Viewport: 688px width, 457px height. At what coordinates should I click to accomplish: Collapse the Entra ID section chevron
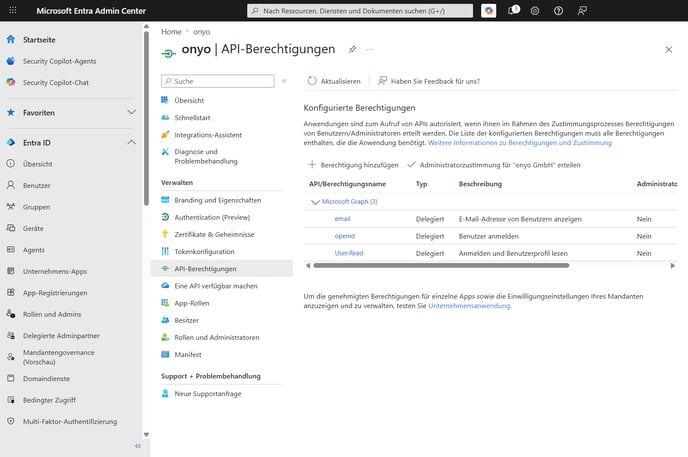coord(131,142)
